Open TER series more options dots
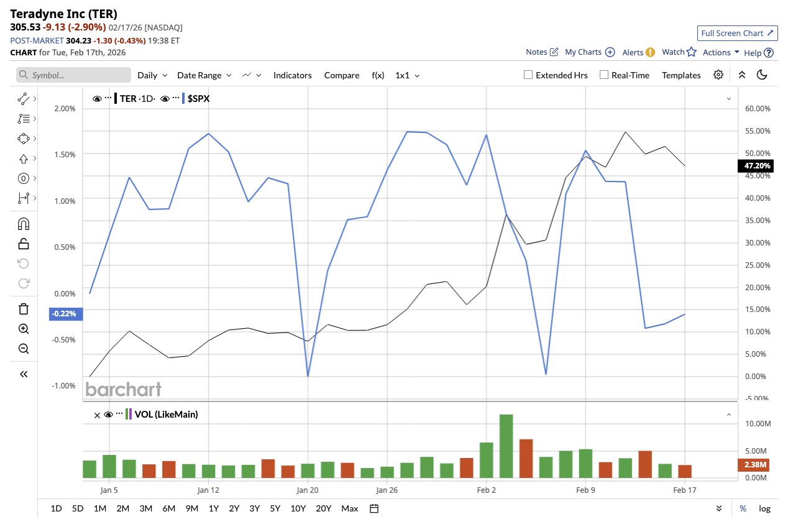 point(108,98)
